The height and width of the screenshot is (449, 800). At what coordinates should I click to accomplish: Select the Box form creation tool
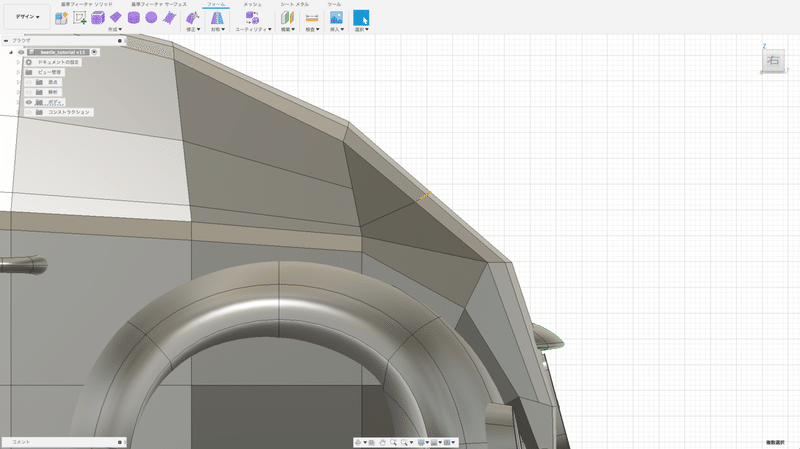98,18
